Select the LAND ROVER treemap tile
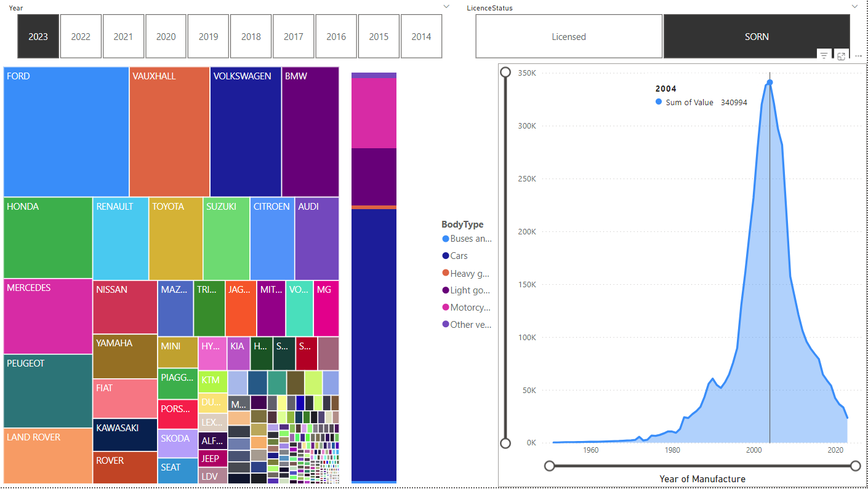The height and width of the screenshot is (489, 868). [48, 456]
